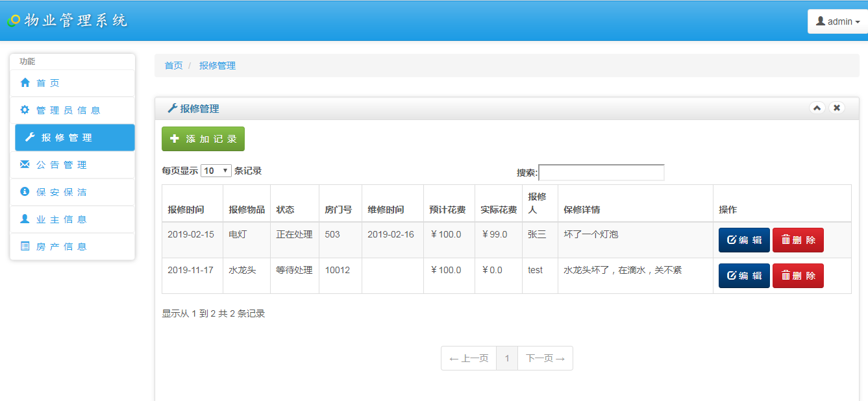Click the 首页 breadcrumb link
868x401 pixels.
coord(173,66)
